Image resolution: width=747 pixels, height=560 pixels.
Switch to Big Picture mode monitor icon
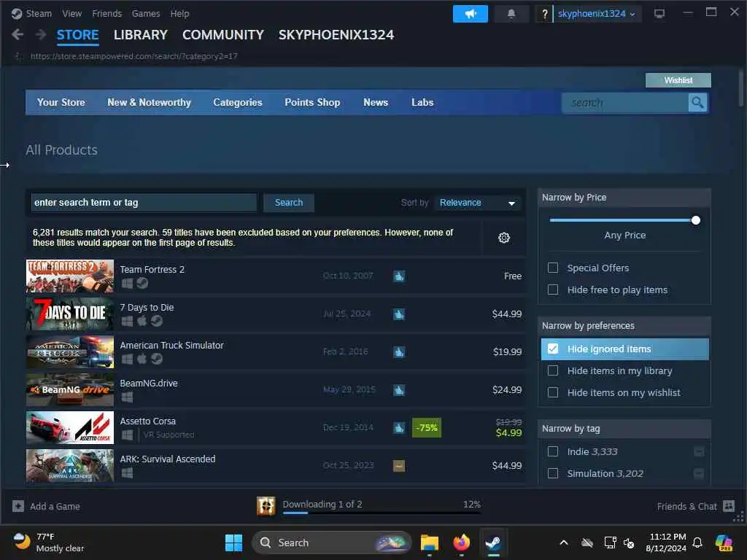pyautogui.click(x=659, y=14)
